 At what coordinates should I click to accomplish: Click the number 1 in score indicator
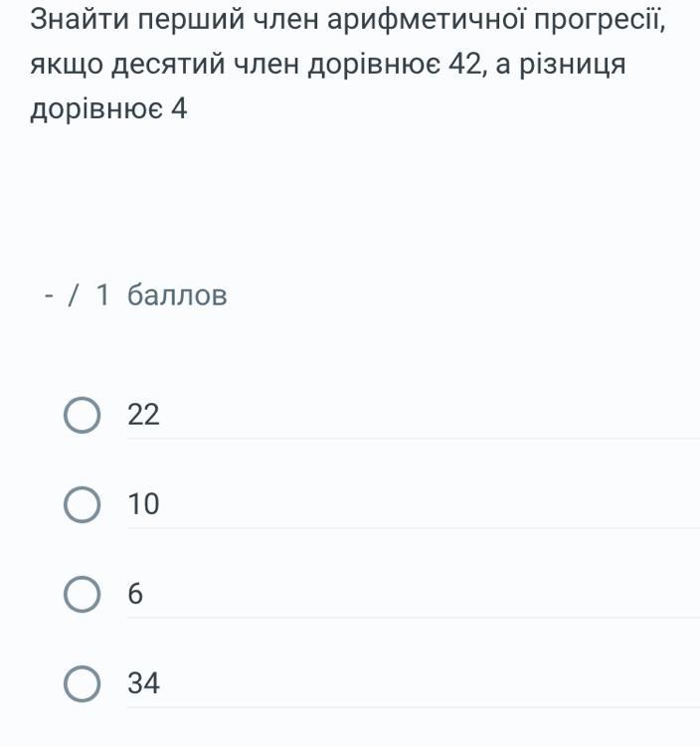[102, 294]
